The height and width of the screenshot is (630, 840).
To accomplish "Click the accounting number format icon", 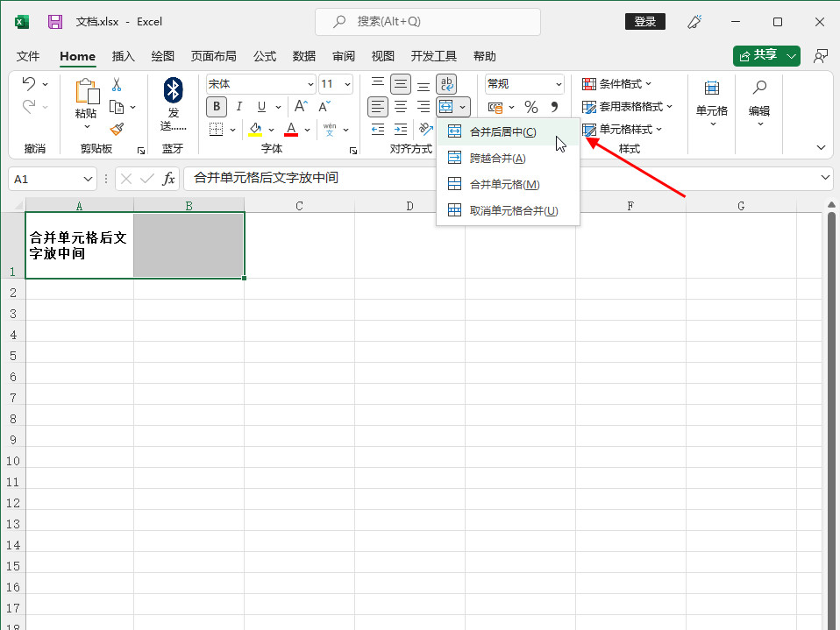I will pyautogui.click(x=495, y=107).
